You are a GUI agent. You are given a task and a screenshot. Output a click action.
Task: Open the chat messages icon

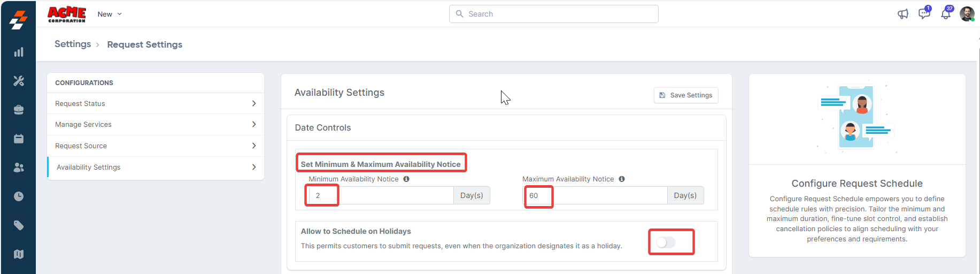click(x=924, y=14)
